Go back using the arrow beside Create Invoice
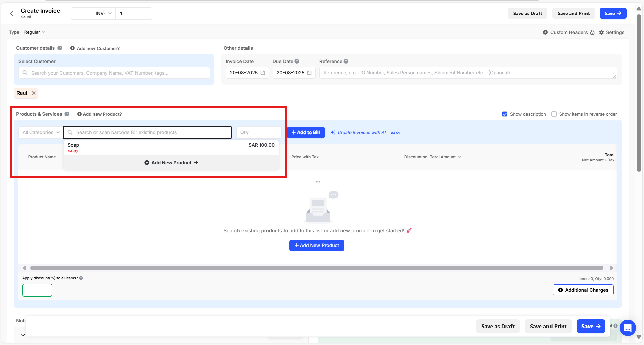644x345 pixels. (12, 13)
